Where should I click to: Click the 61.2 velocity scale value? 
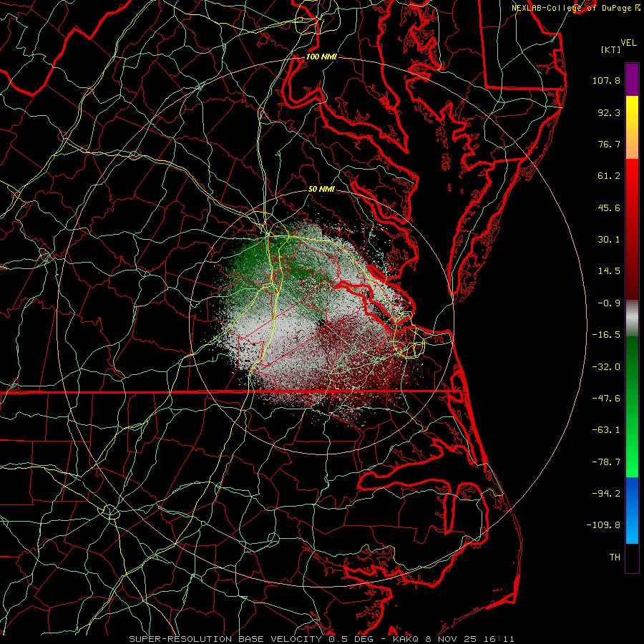coord(609,176)
